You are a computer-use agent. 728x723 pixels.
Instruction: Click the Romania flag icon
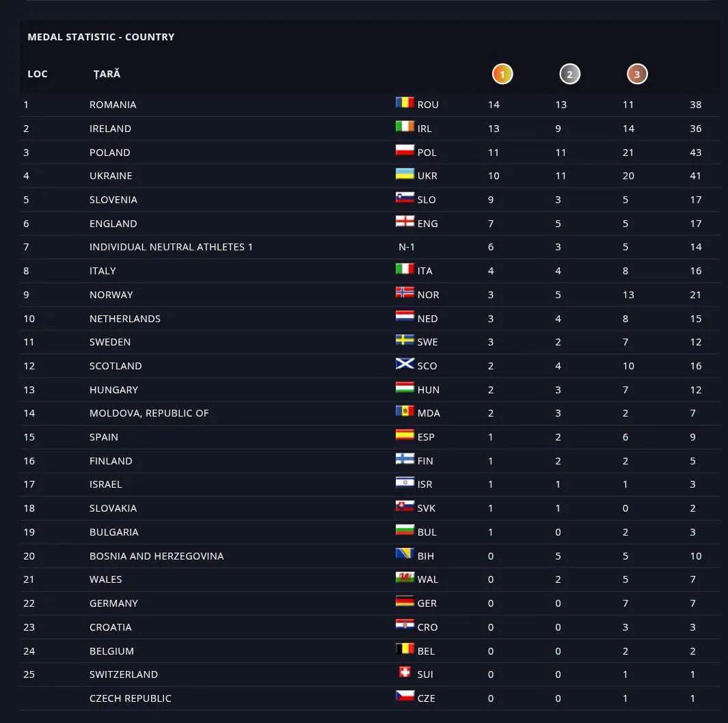click(x=405, y=103)
